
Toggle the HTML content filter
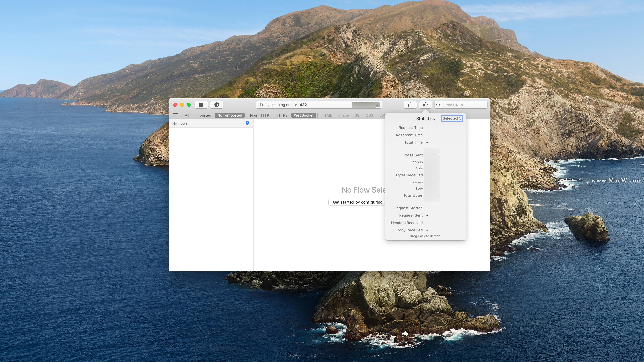[327, 115]
